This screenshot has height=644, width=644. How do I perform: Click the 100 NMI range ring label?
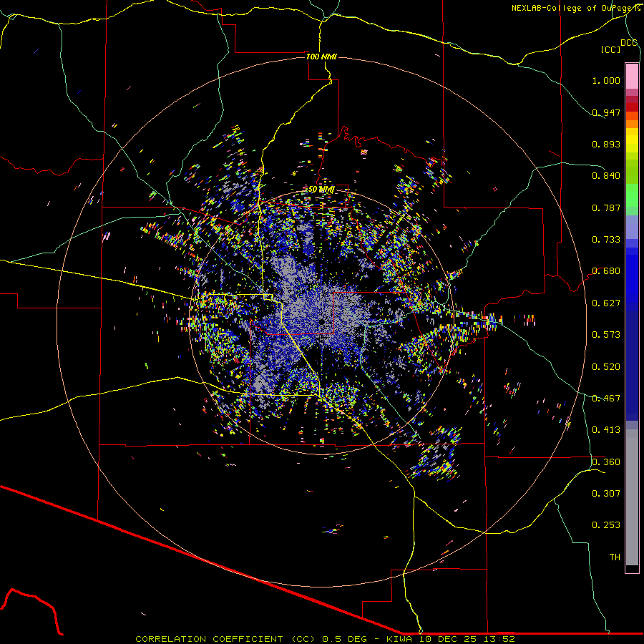point(321,57)
